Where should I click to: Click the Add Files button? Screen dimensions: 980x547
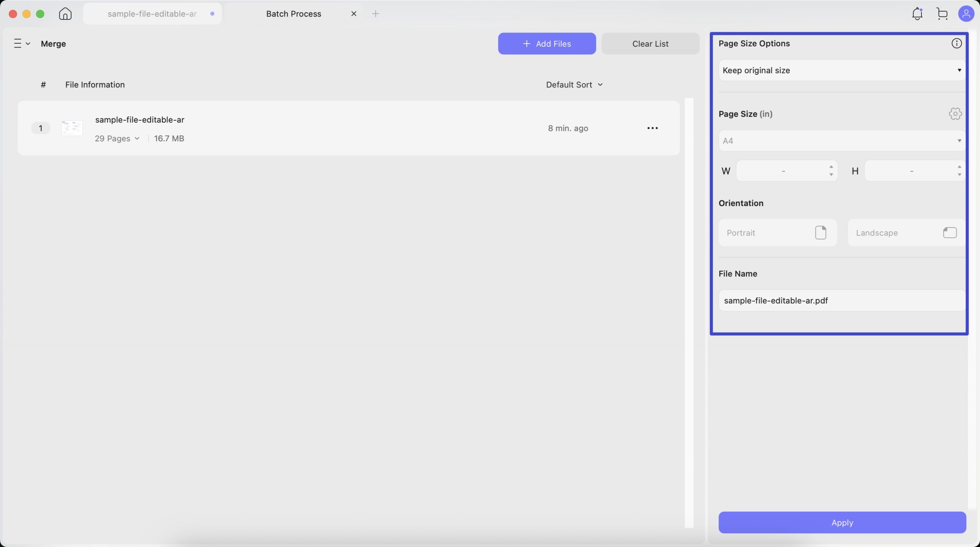[x=547, y=44]
